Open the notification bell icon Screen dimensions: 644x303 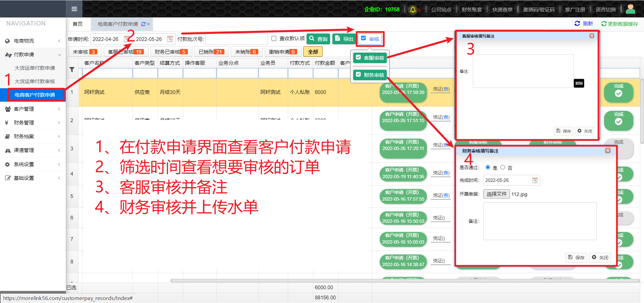pyautogui.click(x=413, y=9)
